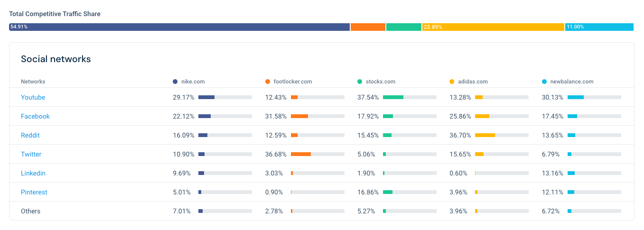Click the adidas.com yellow legend dot

click(x=452, y=82)
